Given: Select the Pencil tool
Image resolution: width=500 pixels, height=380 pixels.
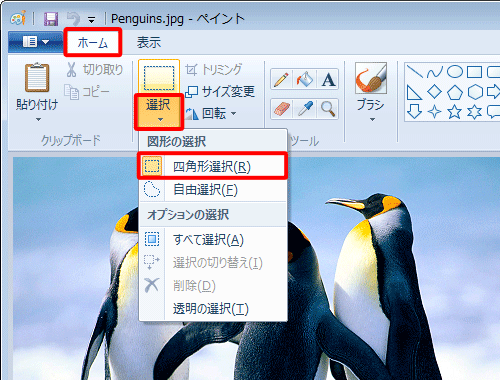Looking at the screenshot, I should [282, 79].
